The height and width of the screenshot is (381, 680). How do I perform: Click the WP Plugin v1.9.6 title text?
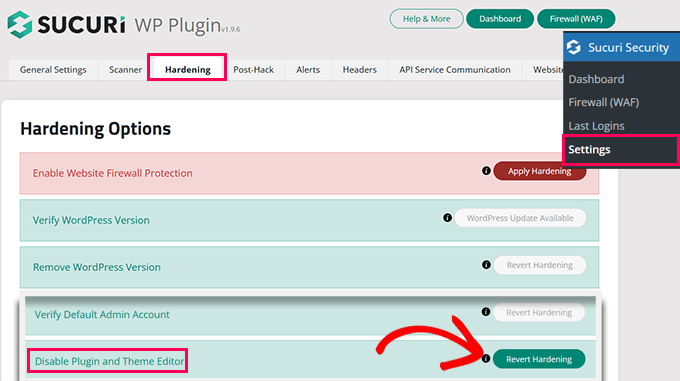187,25
